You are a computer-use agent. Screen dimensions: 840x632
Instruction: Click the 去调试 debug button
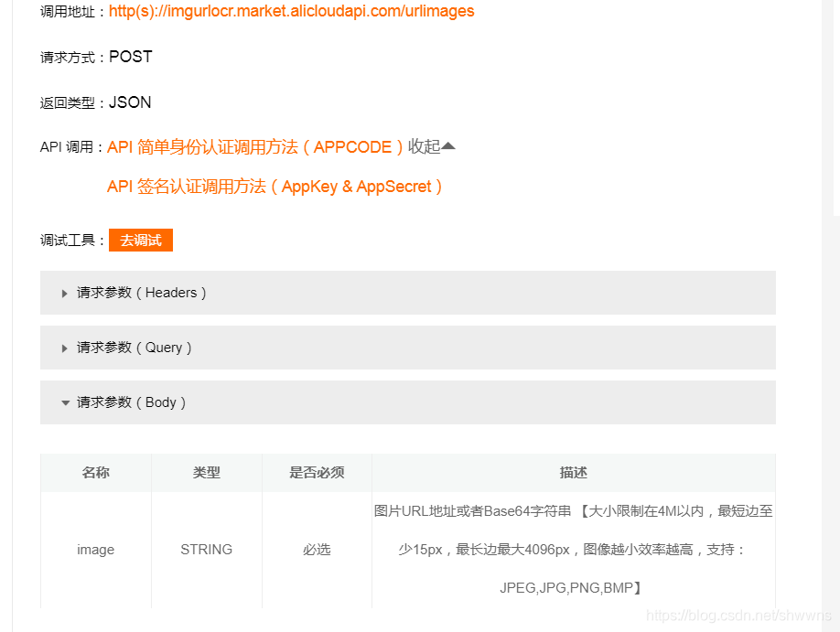coord(141,240)
